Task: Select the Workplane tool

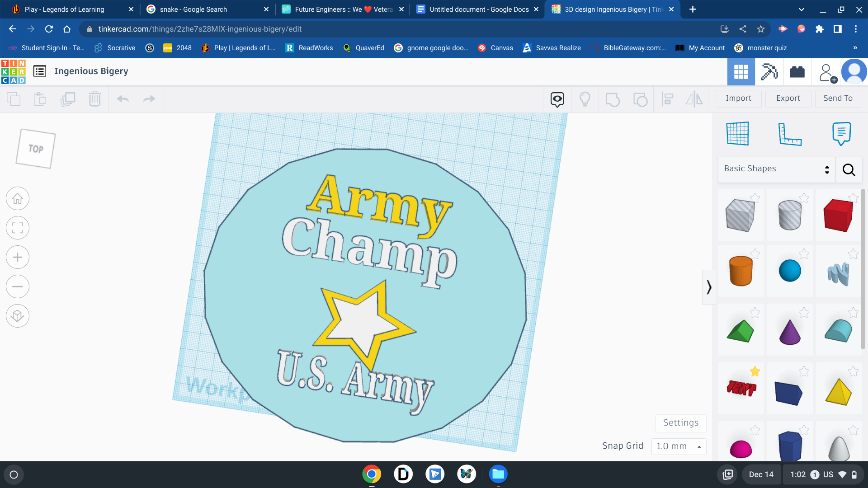Action: (737, 133)
